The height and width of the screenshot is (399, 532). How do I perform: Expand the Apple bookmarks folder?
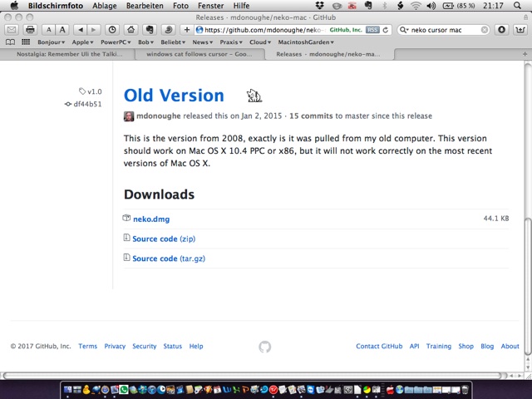pos(82,42)
